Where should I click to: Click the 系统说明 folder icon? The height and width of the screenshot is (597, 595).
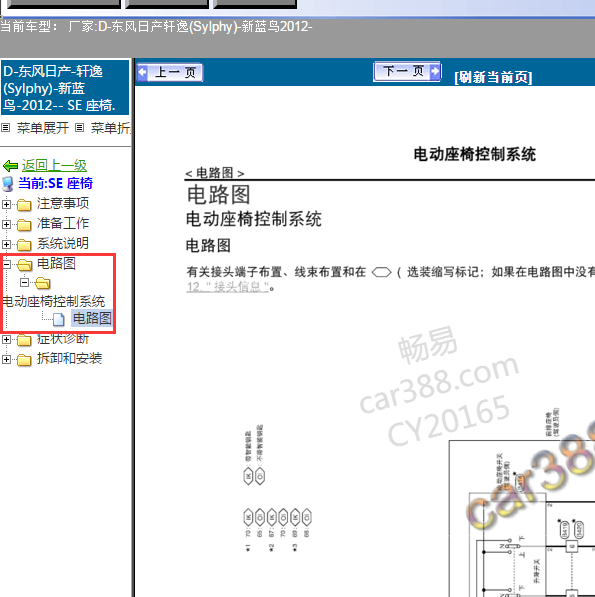coord(24,245)
